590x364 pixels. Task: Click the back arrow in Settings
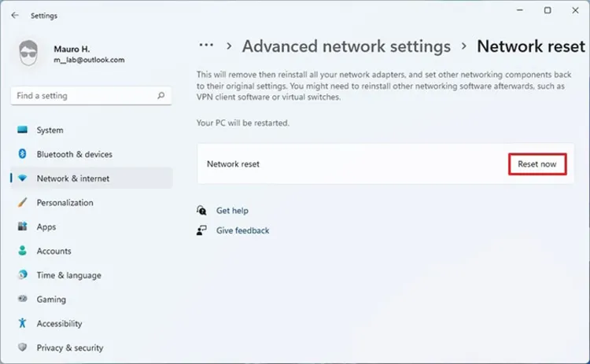pos(15,16)
